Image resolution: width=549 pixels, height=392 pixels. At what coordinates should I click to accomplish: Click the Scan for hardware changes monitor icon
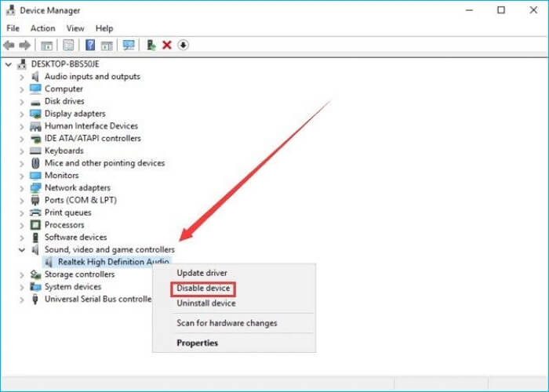(x=129, y=45)
